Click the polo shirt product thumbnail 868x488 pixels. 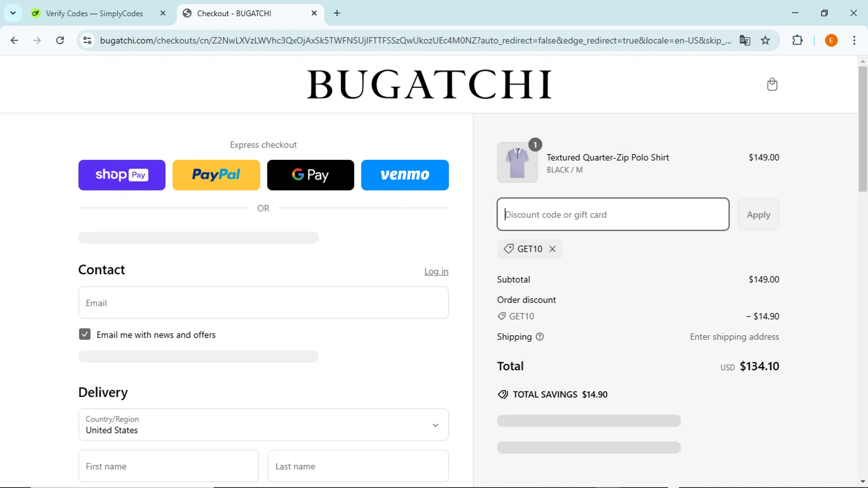click(517, 163)
